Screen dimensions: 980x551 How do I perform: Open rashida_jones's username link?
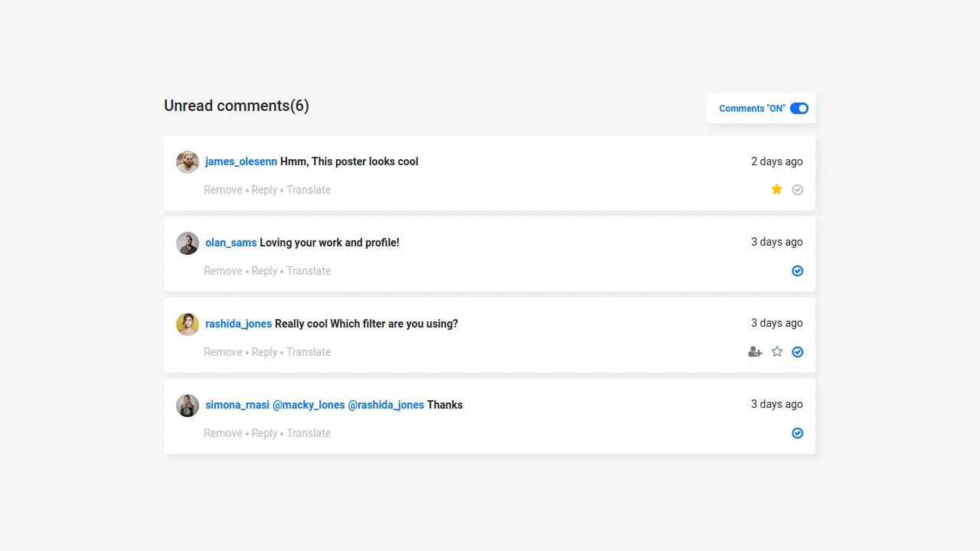pyautogui.click(x=238, y=324)
